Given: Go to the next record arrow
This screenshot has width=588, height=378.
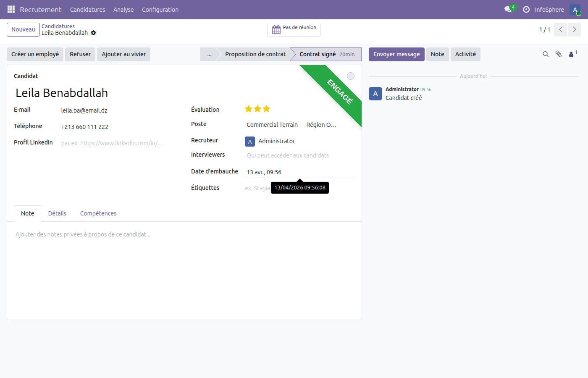Looking at the screenshot, I should 574,29.
